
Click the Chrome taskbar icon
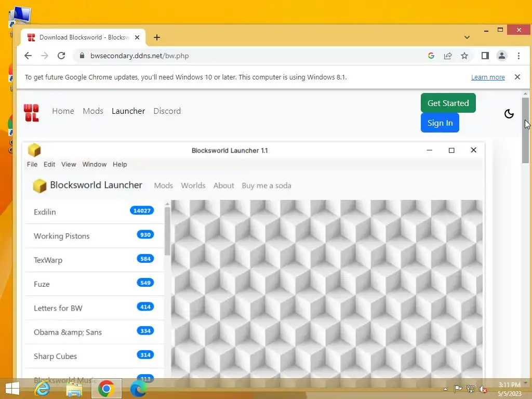pos(106,389)
